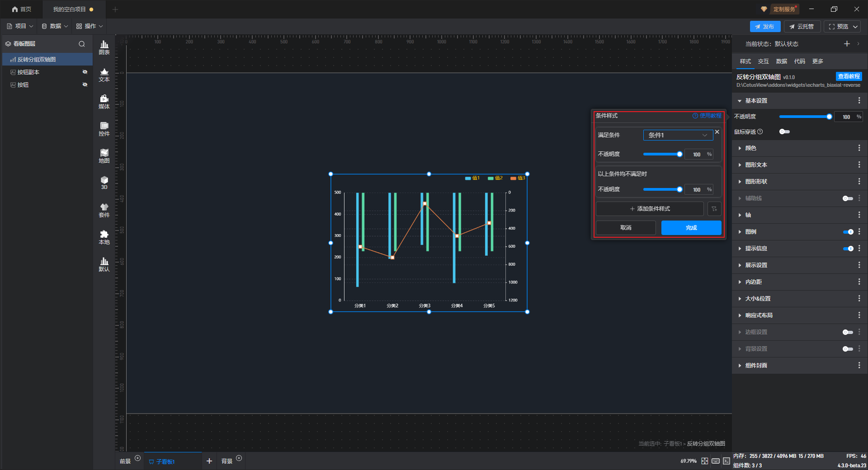Image resolution: width=868 pixels, height=470 pixels.
Task: Click the 基本设置 不透明度 slider
Action: click(804, 117)
